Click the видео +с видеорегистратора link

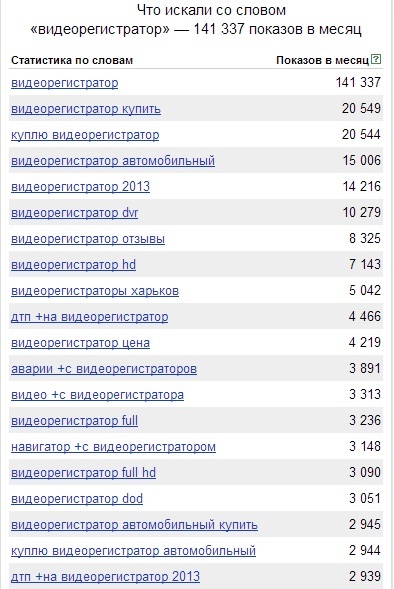click(98, 395)
